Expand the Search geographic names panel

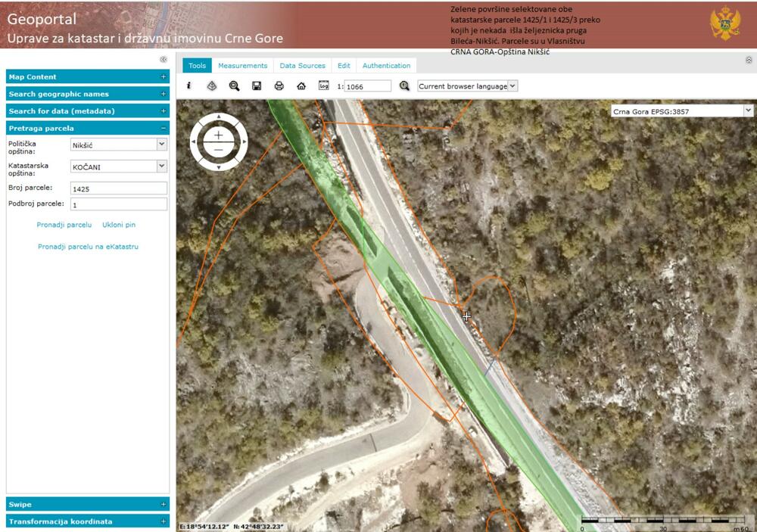(x=163, y=94)
